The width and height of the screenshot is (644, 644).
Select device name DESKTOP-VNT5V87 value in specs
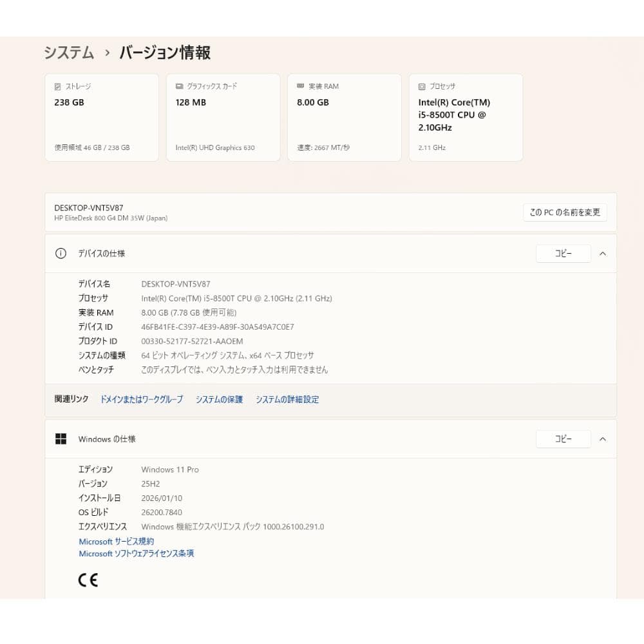pyautogui.click(x=176, y=284)
